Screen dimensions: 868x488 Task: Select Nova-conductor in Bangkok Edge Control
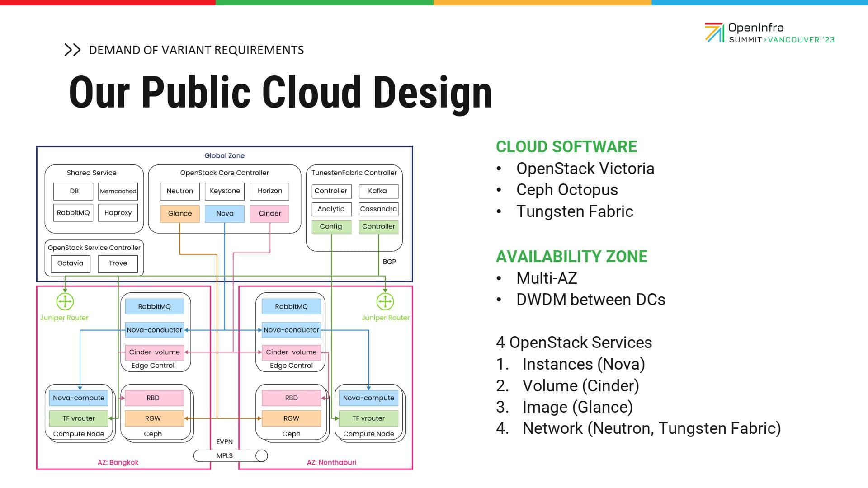coord(155,330)
